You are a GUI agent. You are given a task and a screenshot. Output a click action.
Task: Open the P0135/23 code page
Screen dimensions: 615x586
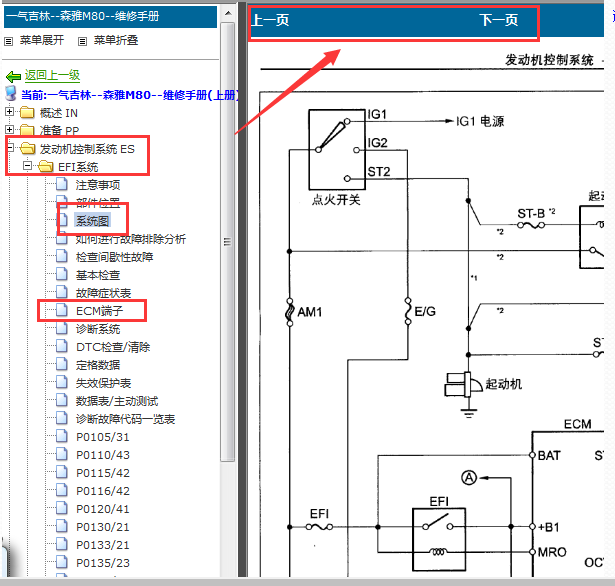pyautogui.click(x=103, y=563)
